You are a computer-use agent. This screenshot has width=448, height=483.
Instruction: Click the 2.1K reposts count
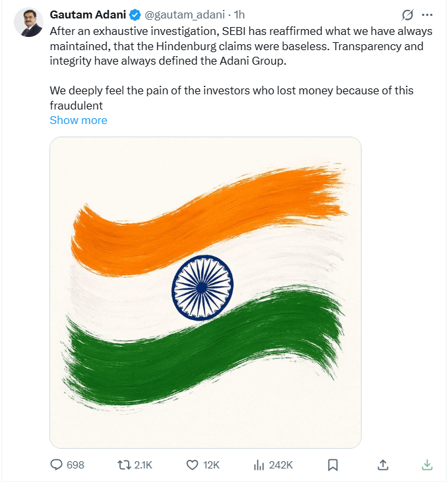(x=143, y=465)
